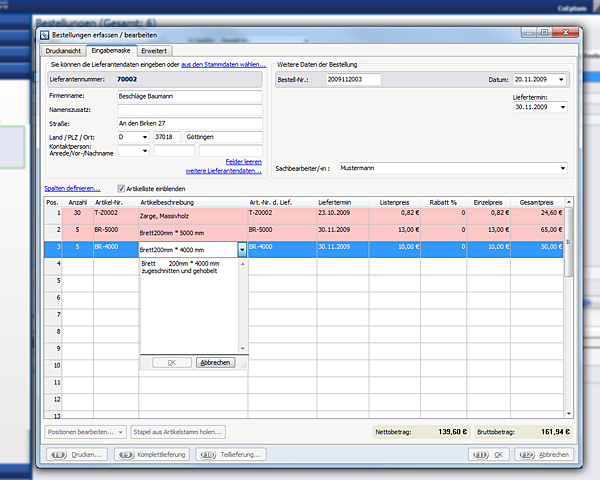Viewport: 600px width, 480px height.
Task: Click the PLZ field 37018
Action: [167, 137]
